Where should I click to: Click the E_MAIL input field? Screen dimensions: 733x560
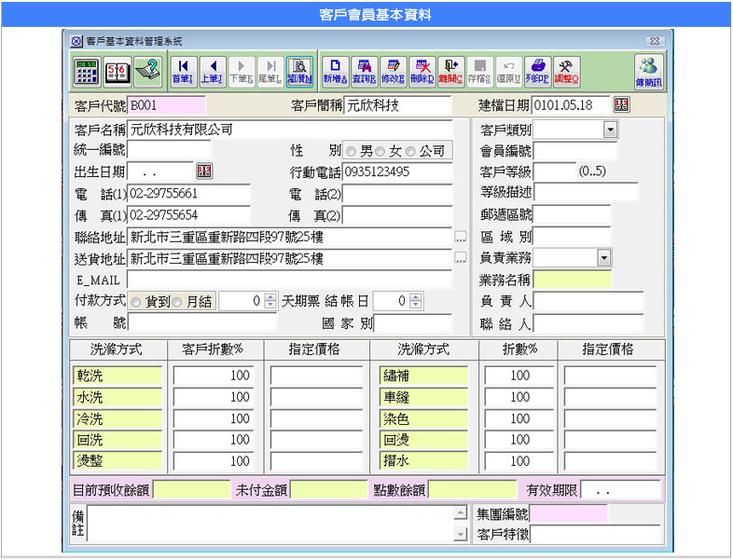pyautogui.click(x=289, y=280)
